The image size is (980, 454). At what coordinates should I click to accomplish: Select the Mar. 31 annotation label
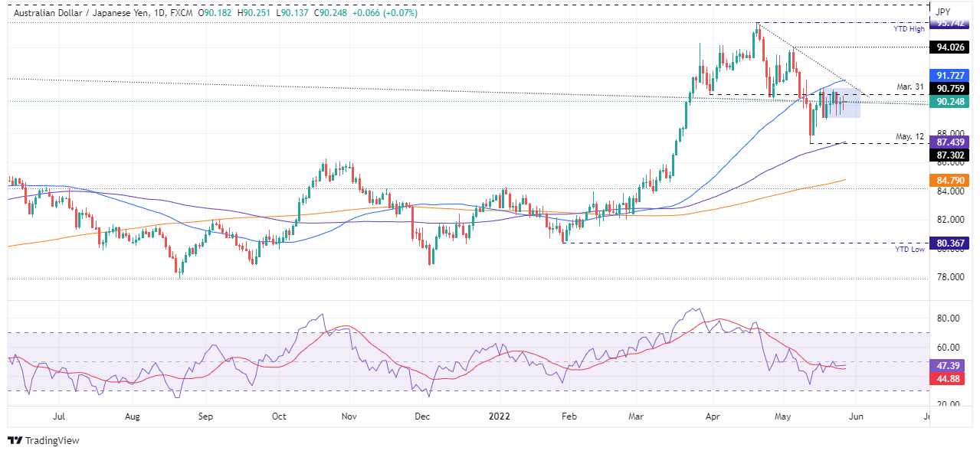[x=911, y=87]
